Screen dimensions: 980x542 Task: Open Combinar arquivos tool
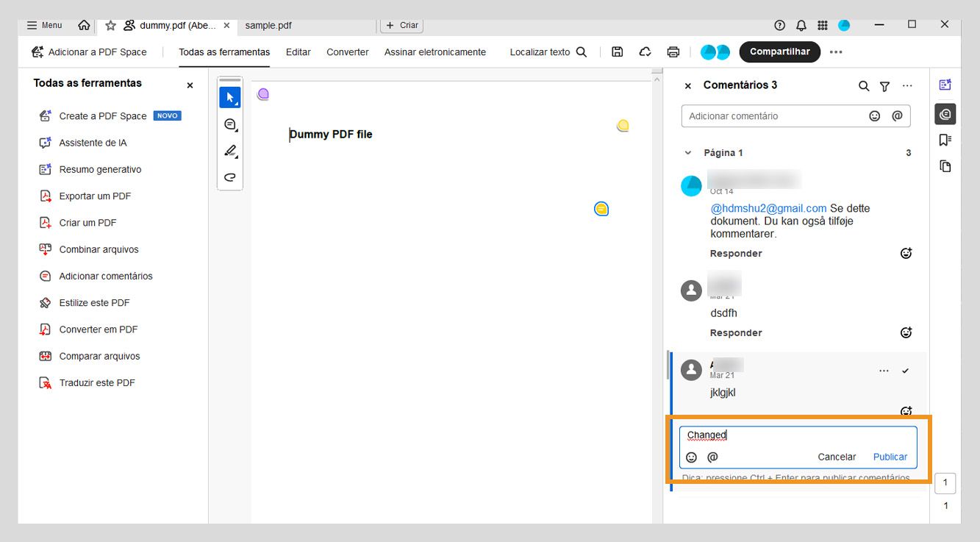(x=89, y=249)
